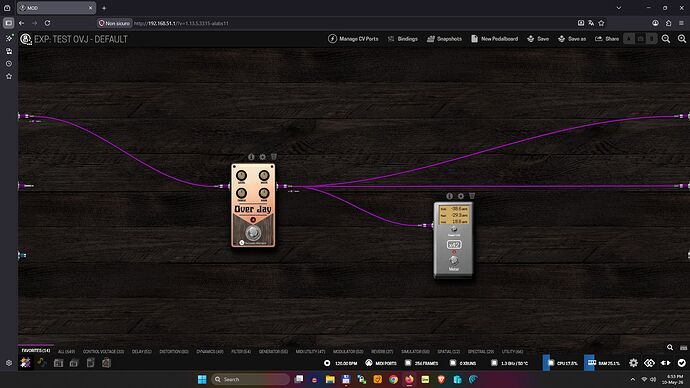This screenshot has height=388, width=690.
Task: Click Over Jay top-left knob
Action: click(242, 175)
